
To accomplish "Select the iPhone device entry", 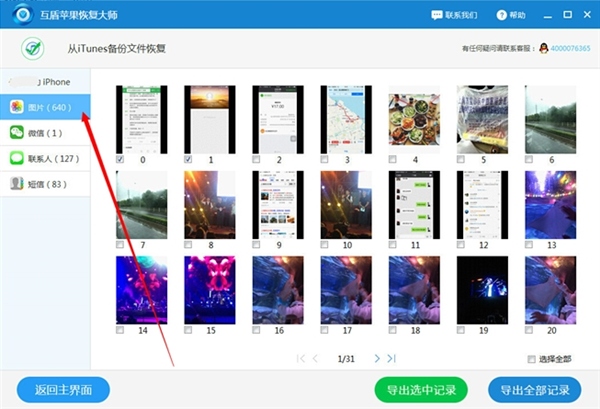I will pos(45,81).
